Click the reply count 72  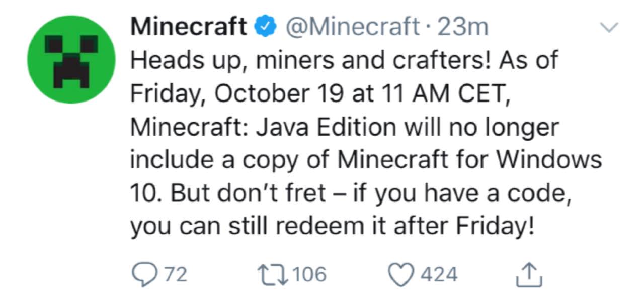point(176,275)
